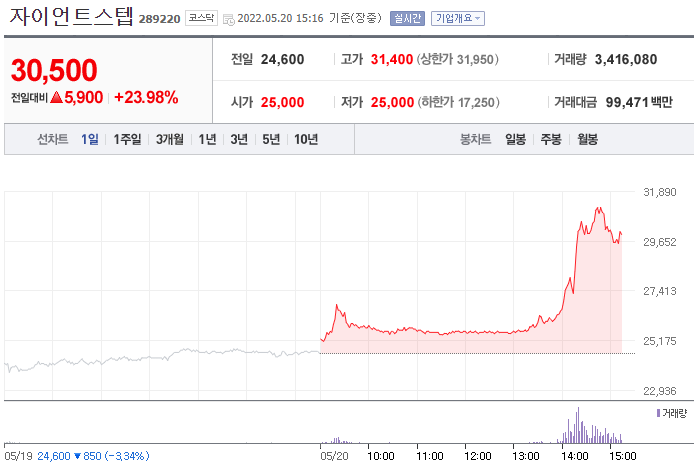Click the calendar icon beside the date

[x=229, y=19]
